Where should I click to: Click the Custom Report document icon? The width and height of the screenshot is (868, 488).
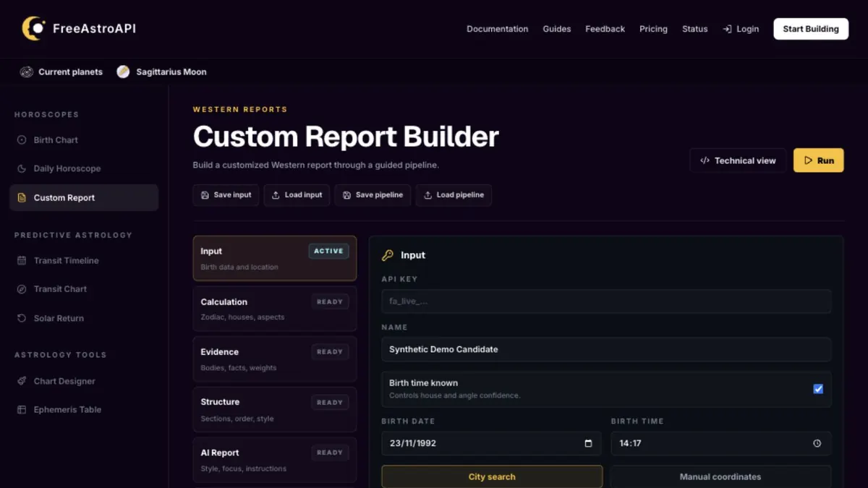(22, 197)
